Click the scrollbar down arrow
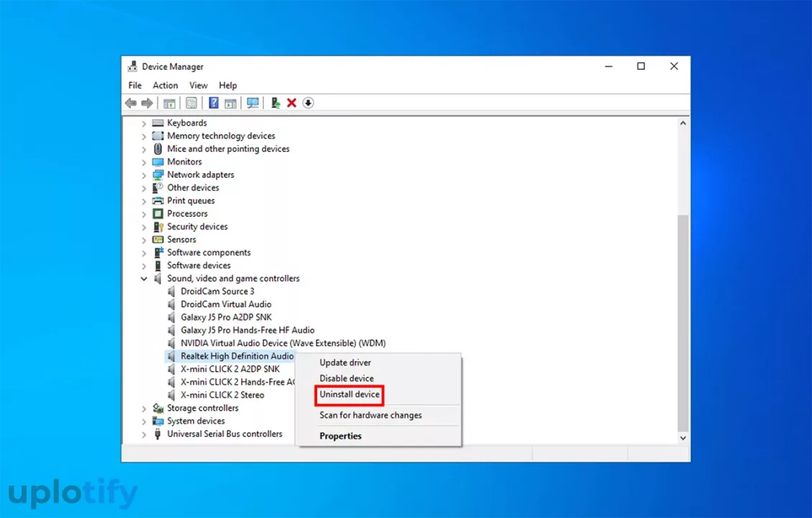The image size is (812, 518). pos(683,437)
